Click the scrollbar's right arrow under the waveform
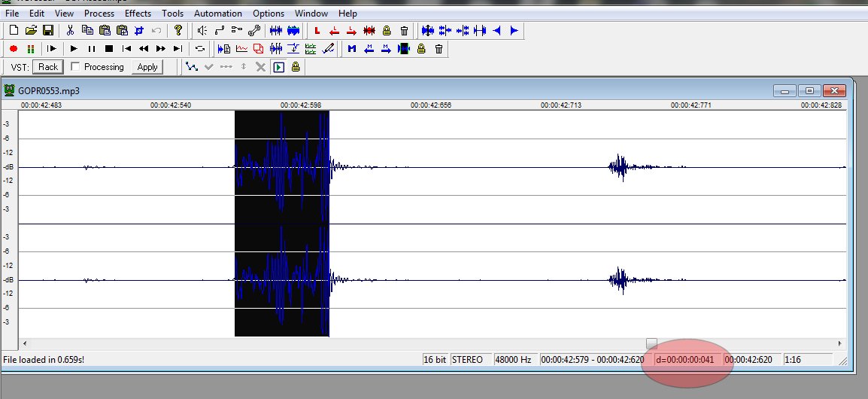This screenshot has height=399, width=868. (x=839, y=343)
